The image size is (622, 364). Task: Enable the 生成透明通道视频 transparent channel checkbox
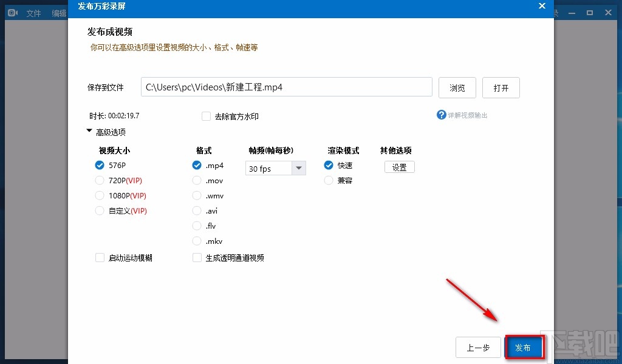coord(197,257)
